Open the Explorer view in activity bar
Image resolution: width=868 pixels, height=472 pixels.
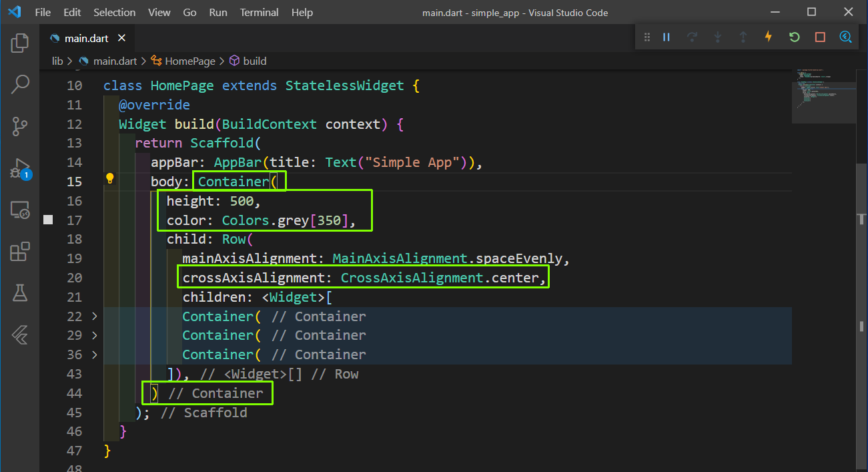pyautogui.click(x=20, y=43)
